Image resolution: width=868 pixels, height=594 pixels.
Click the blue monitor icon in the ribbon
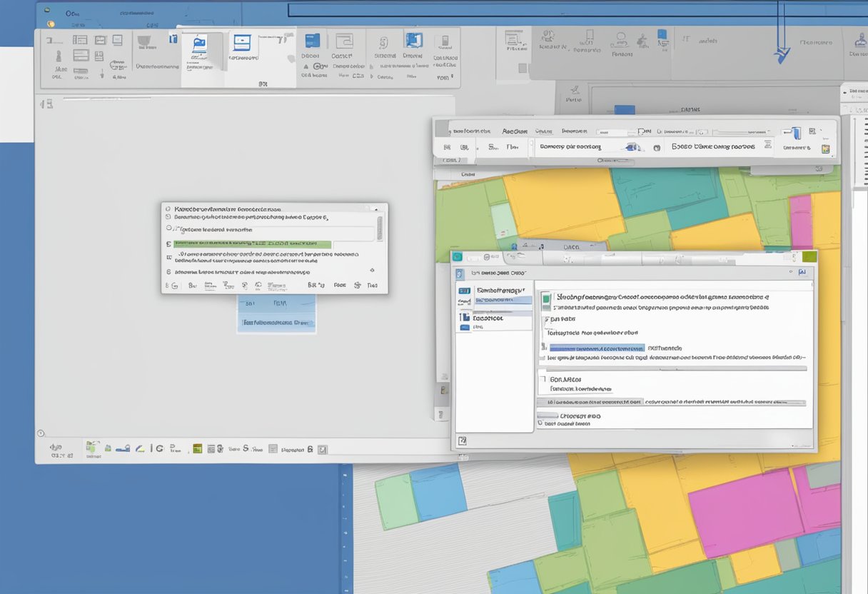point(243,43)
